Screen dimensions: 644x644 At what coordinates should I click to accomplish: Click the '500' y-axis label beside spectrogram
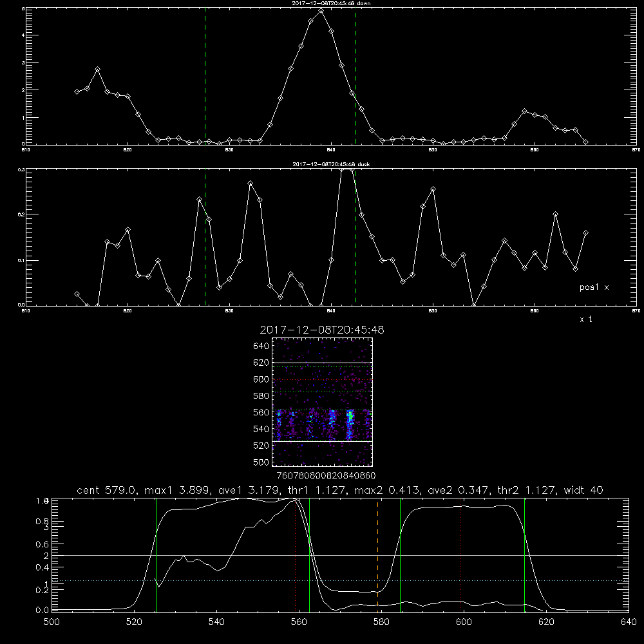(261, 462)
